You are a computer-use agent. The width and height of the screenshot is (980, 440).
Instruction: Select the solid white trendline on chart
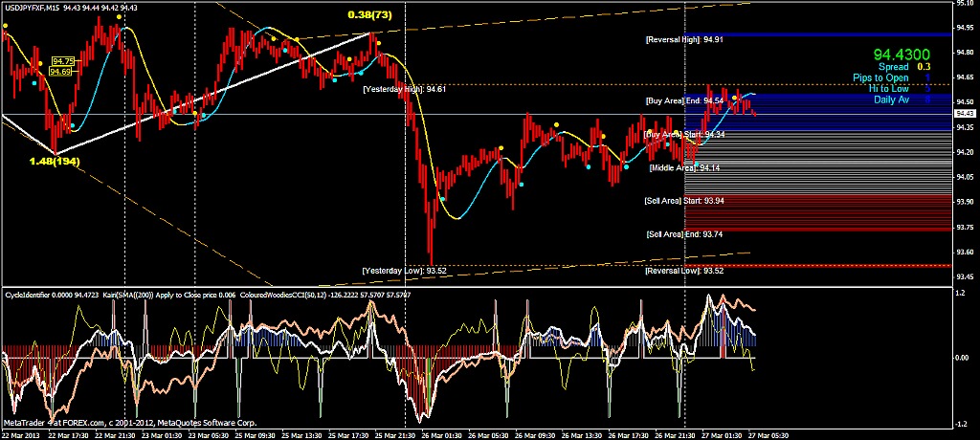pos(213,94)
